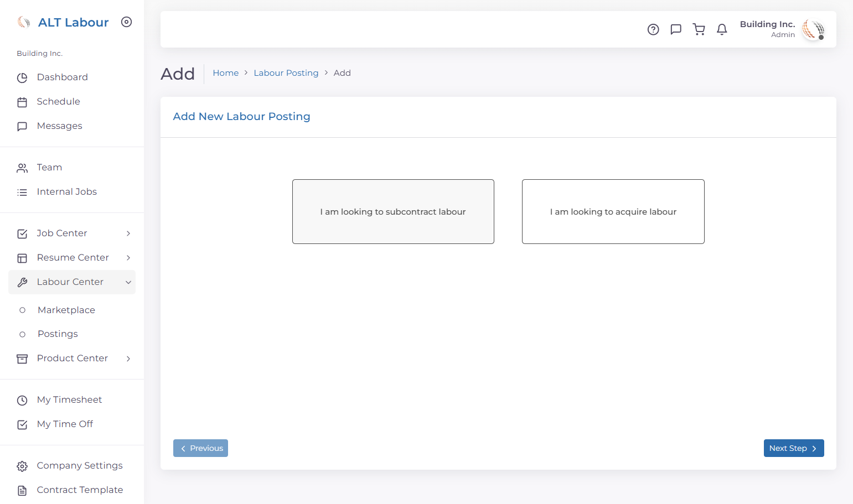Open the chat messages icon in header
This screenshot has width=853, height=504.
tap(676, 29)
